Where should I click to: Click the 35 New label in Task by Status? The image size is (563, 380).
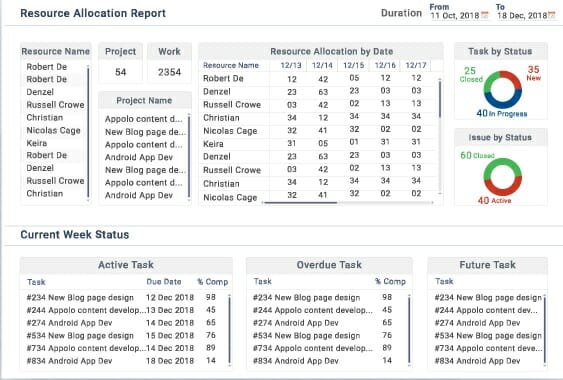pos(534,73)
